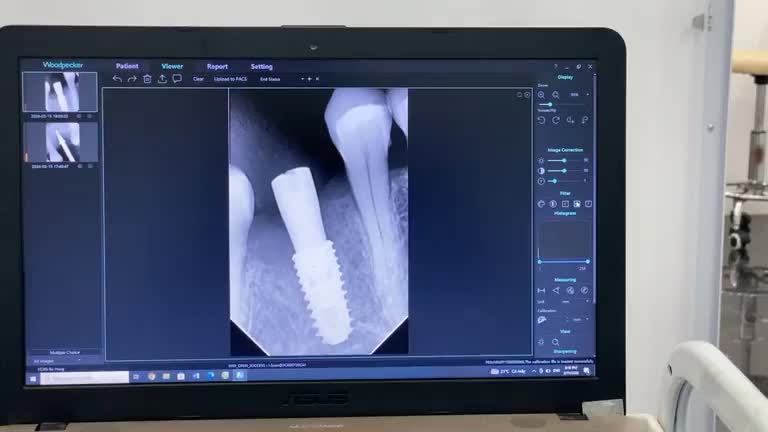Click the small x icon beside End Status

[317, 79]
